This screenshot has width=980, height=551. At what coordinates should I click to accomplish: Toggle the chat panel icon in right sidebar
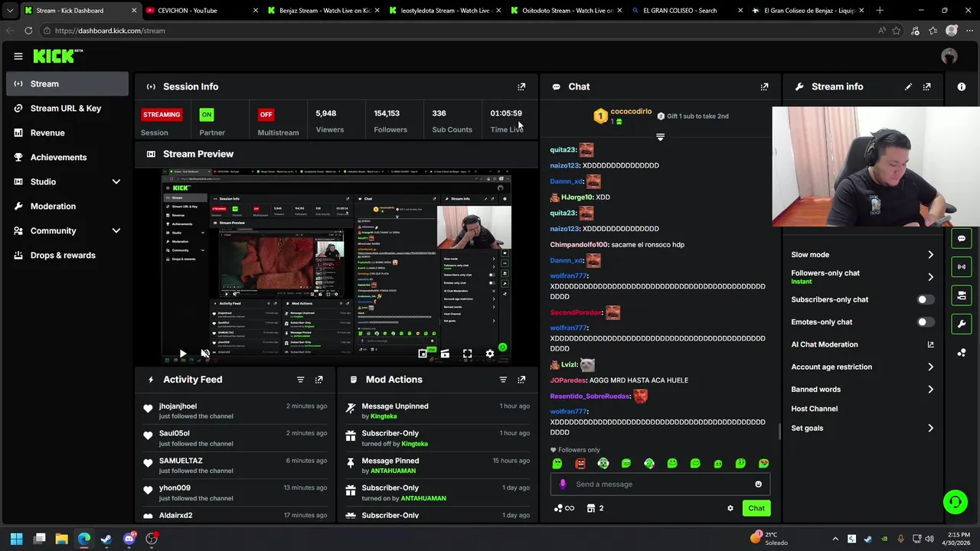962,239
